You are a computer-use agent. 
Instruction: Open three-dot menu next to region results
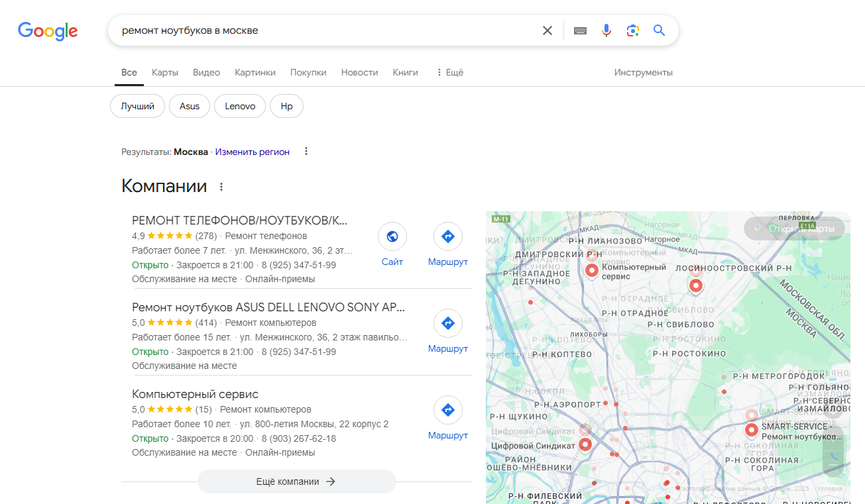click(x=306, y=152)
